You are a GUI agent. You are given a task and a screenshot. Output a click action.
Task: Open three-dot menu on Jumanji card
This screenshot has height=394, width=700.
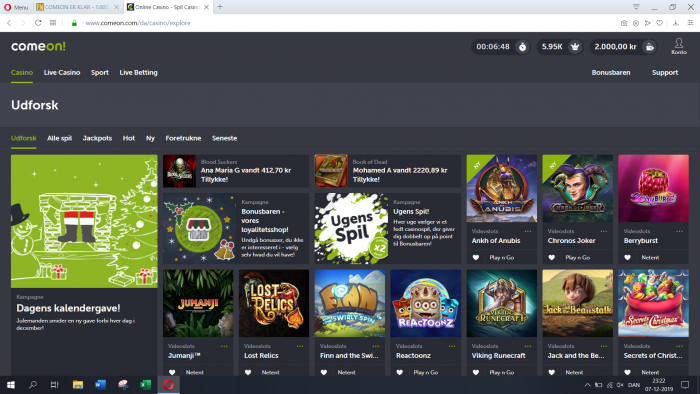point(224,346)
